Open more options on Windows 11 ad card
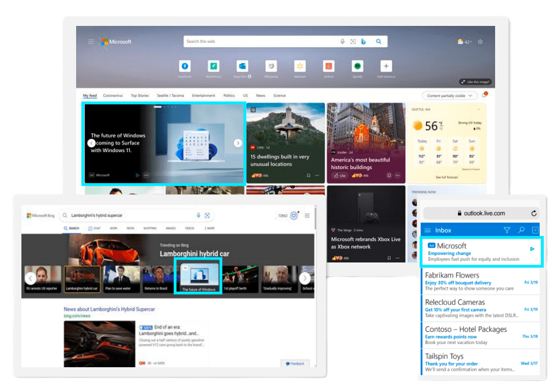Viewport: 556px width, 392px height. pos(146,175)
